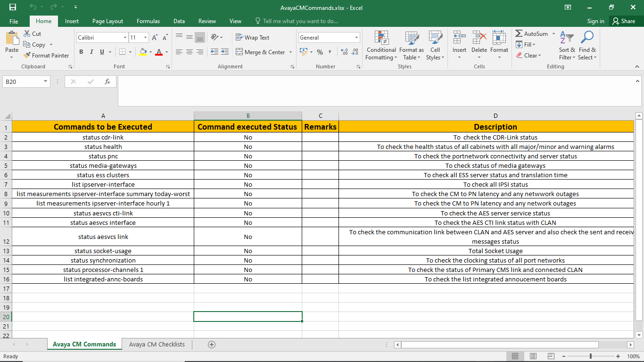The height and width of the screenshot is (362, 644).
Task: Click the New sheet plus button
Action: coord(212,345)
